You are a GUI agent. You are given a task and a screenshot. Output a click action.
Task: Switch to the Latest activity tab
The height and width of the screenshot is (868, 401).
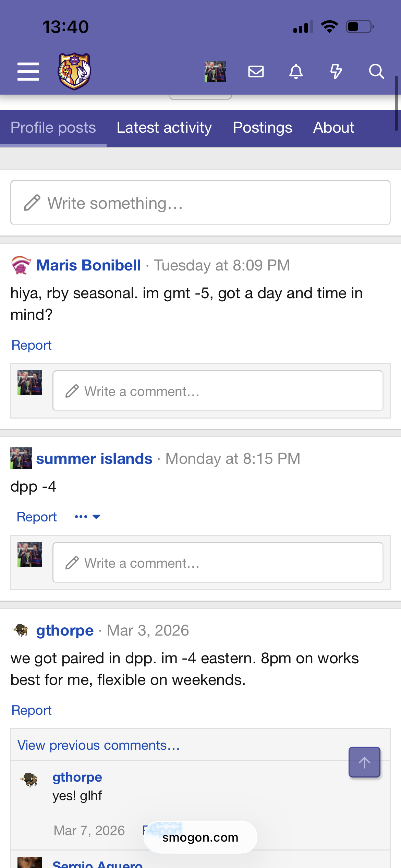pos(164,128)
